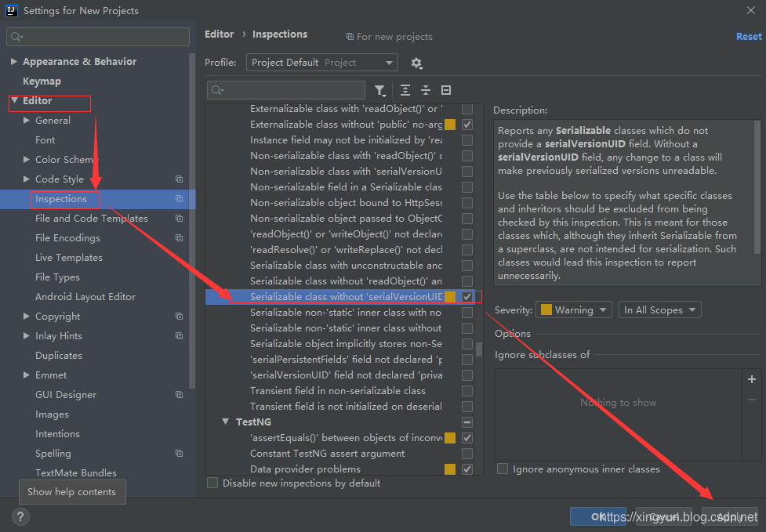Expand the General subsection arrow

pyautogui.click(x=27, y=121)
